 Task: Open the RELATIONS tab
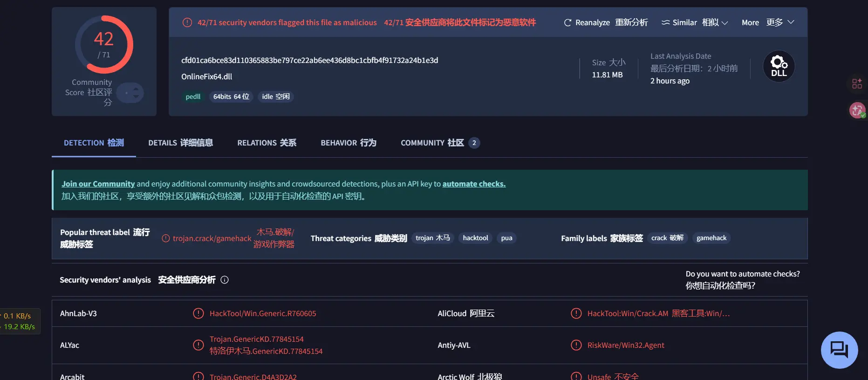[267, 143]
